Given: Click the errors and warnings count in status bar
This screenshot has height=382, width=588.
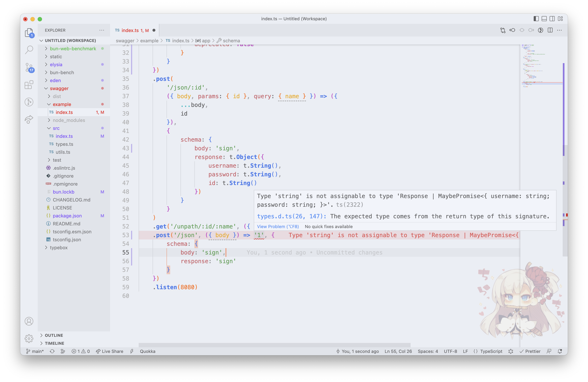Looking at the screenshot, I should click(81, 351).
